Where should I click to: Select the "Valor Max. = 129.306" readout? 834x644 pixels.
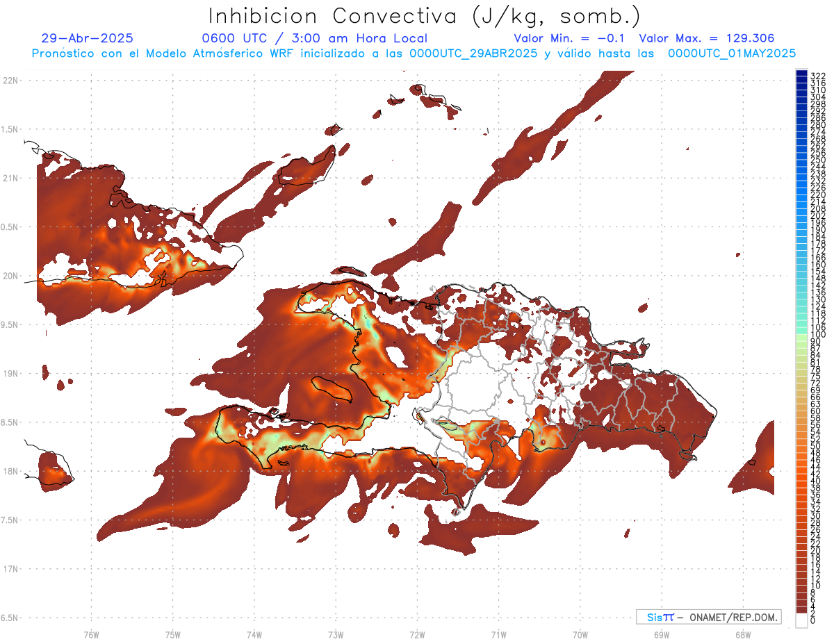(707, 38)
